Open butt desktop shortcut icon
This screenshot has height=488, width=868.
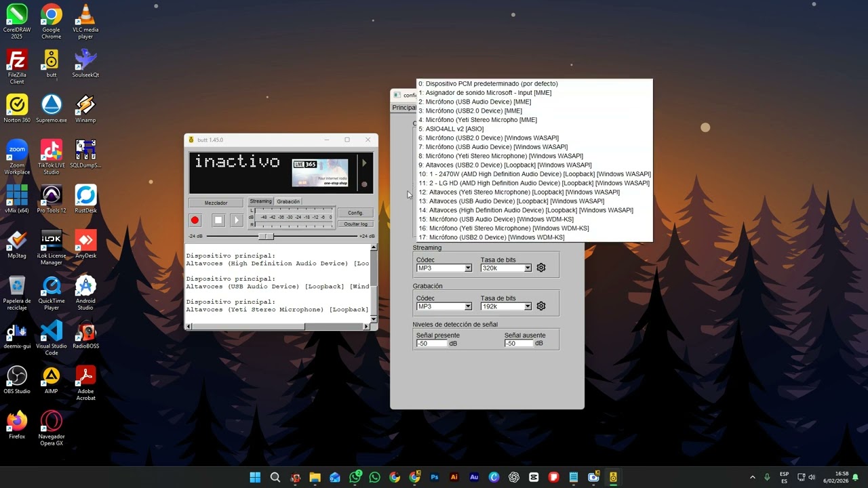pos(51,64)
